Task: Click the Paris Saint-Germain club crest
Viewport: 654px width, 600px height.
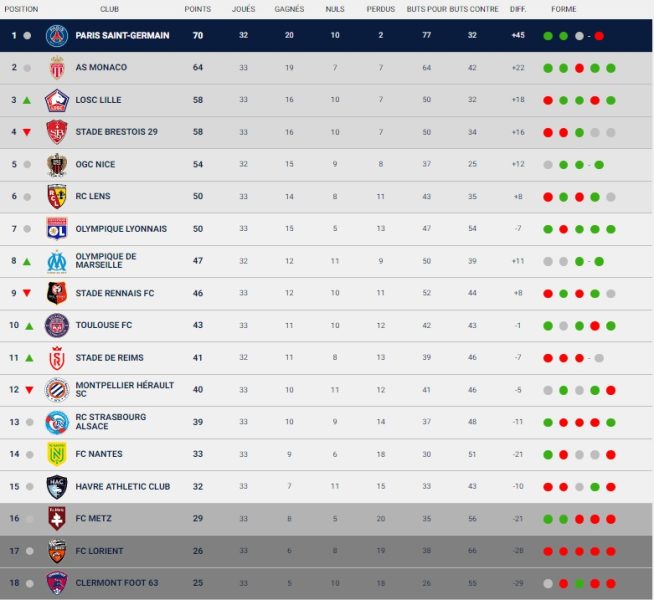Action: click(x=57, y=35)
